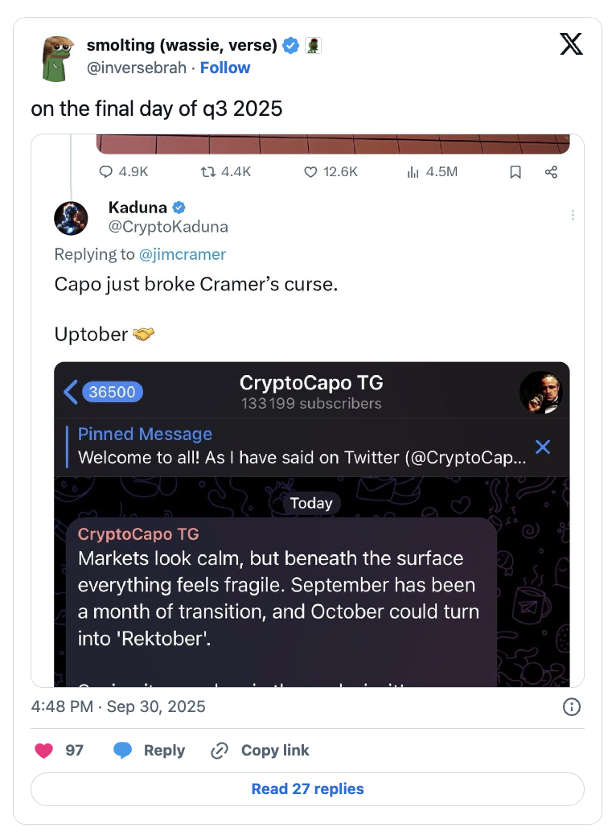Read 27 replies
The width and height of the screenshot is (616, 840).
[x=307, y=789]
